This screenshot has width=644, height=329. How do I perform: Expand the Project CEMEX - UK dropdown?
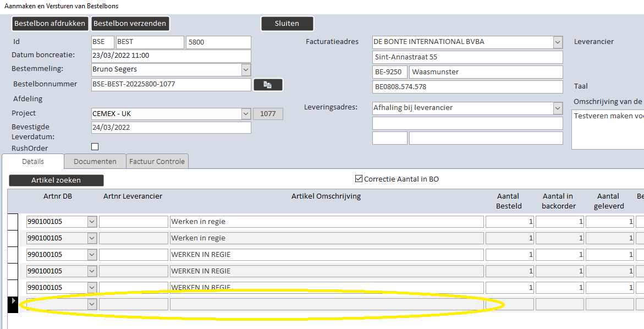tap(246, 113)
